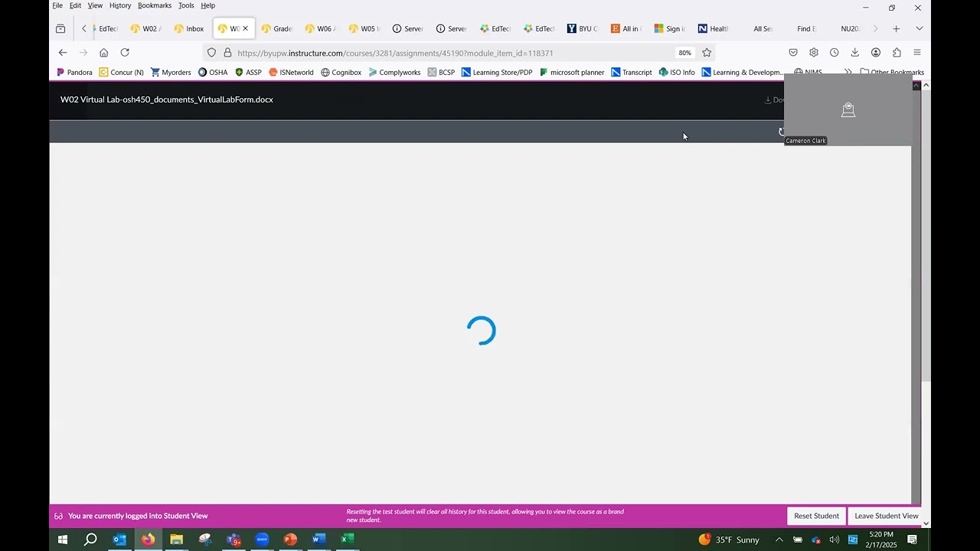Open the Firefox home page icon

(x=104, y=53)
